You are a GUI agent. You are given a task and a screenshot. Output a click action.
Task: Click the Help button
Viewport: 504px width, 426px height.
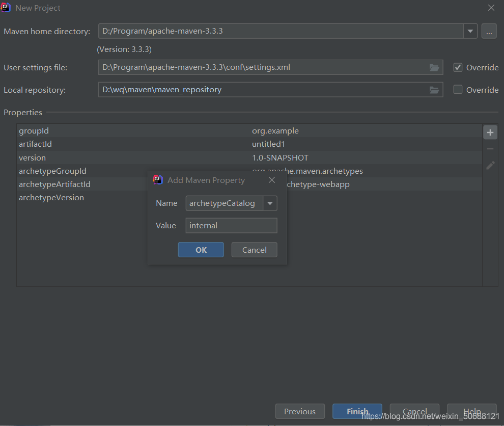point(472,411)
